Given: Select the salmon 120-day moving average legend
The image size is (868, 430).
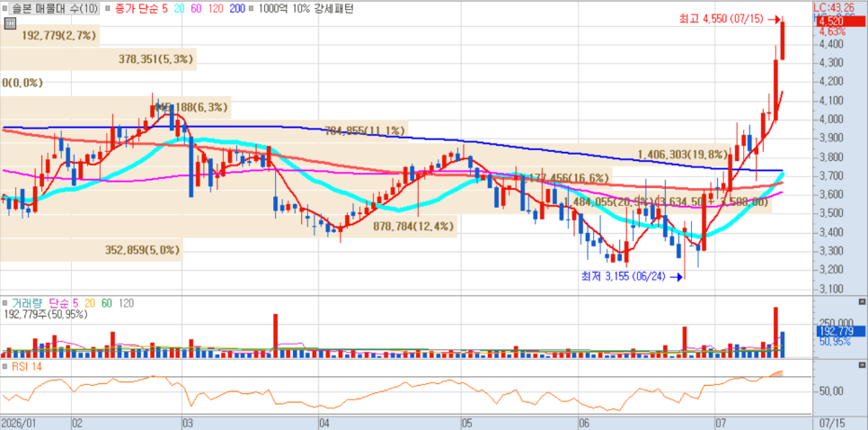Looking at the screenshot, I should pyautogui.click(x=217, y=8).
